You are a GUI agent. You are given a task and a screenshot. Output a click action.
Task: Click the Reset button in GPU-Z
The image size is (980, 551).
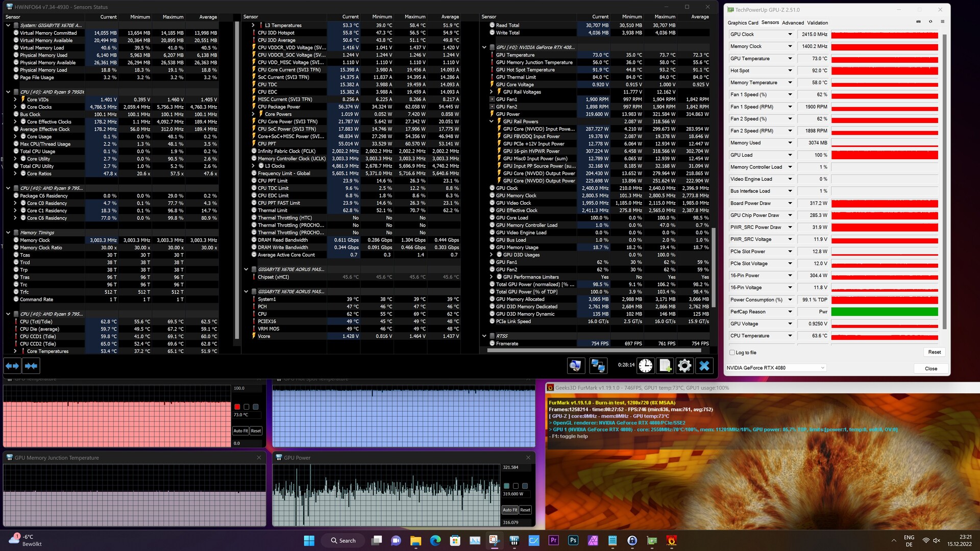tap(934, 352)
